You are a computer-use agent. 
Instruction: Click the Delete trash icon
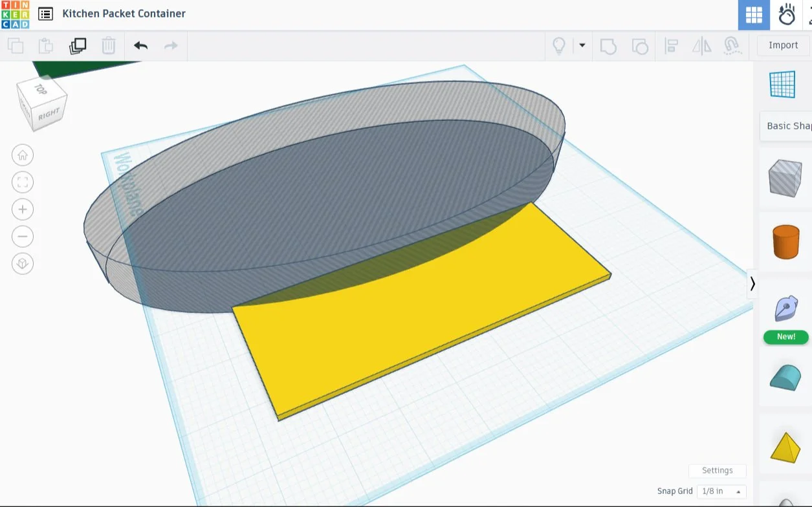(x=109, y=46)
